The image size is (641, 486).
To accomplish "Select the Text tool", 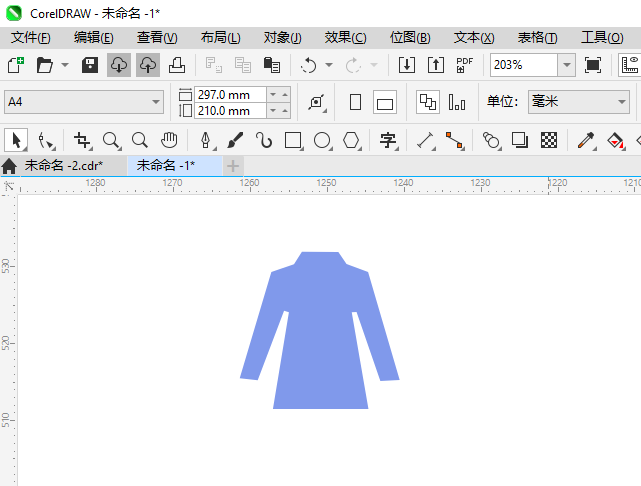I will (x=388, y=140).
